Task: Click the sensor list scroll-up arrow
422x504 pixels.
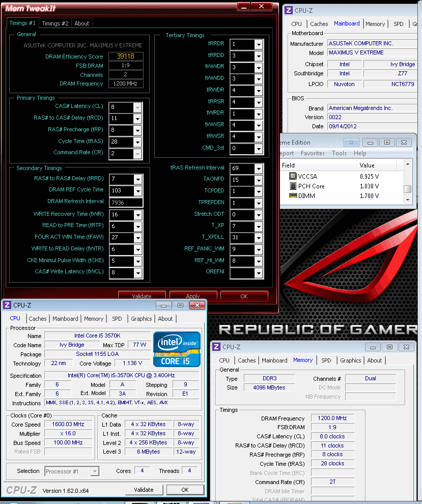Action: pos(408,164)
